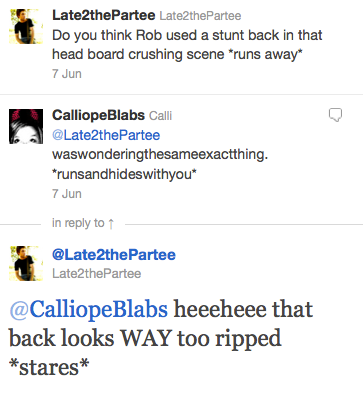Image resolution: width=363 pixels, height=394 pixels.
Task: Follow the @CalliopeBlabs mention in the large tweet
Action: (x=88, y=309)
